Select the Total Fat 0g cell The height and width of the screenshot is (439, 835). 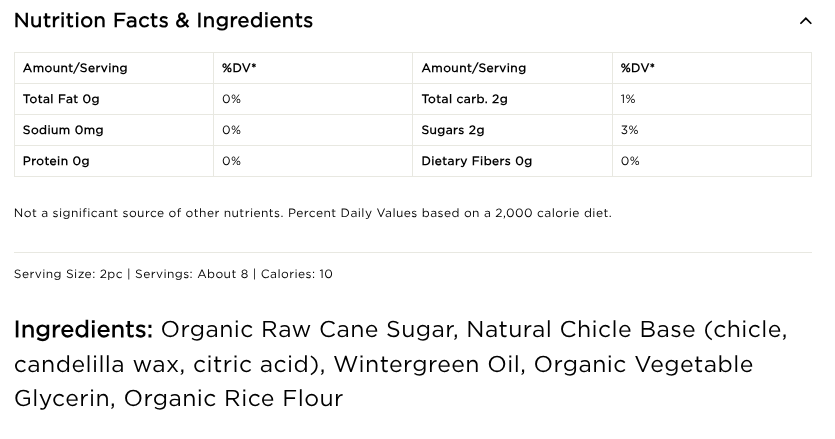(61, 99)
